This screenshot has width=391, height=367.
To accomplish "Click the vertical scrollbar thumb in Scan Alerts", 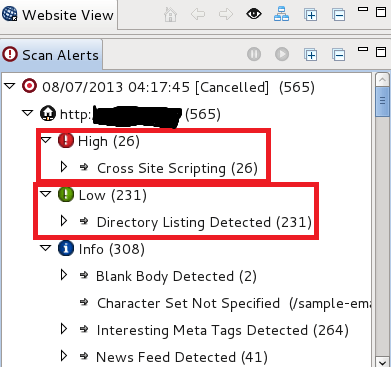I will [x=382, y=101].
